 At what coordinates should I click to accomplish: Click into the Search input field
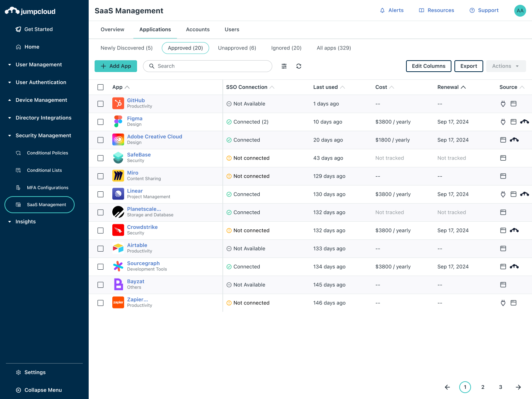point(211,66)
